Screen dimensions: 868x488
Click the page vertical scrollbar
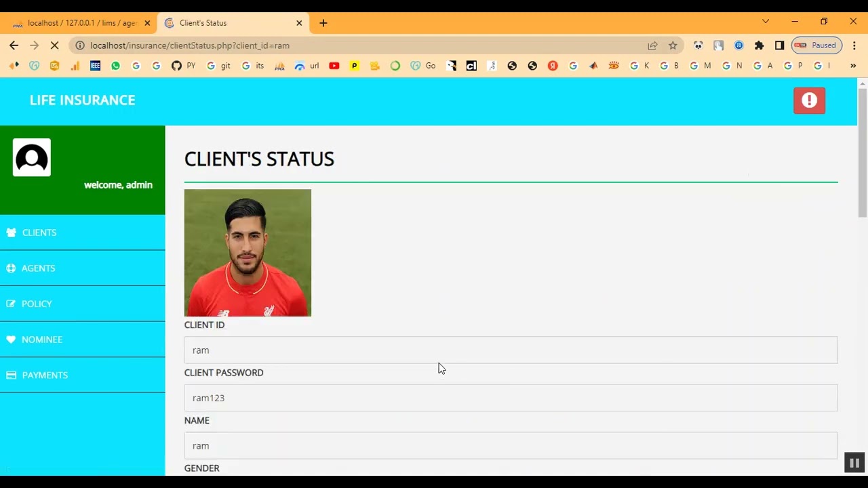pyautogui.click(x=863, y=152)
